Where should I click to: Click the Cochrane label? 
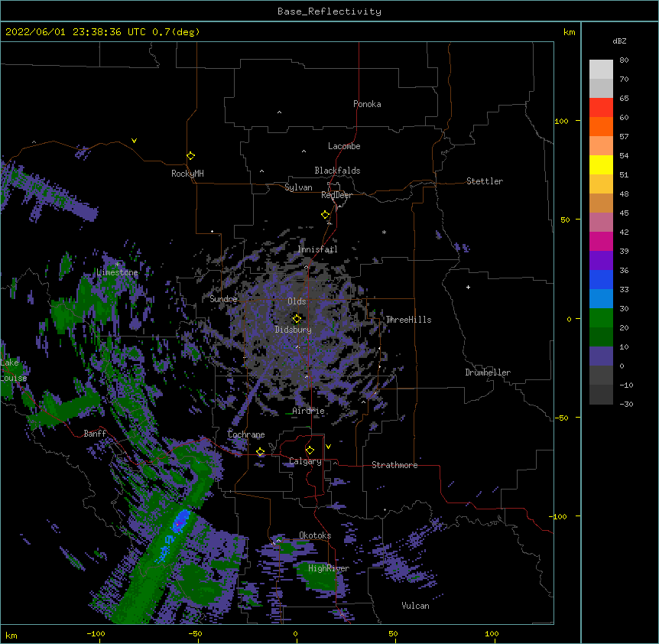tap(246, 434)
